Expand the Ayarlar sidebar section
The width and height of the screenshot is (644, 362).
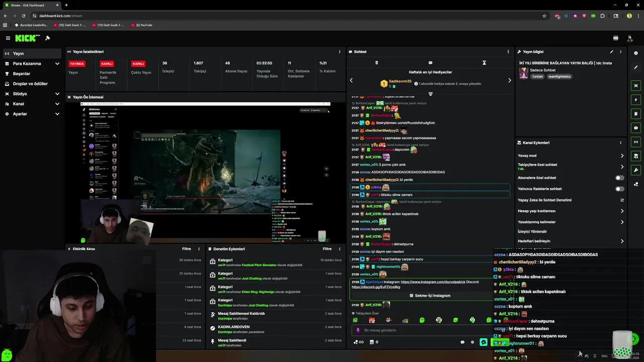57,114
